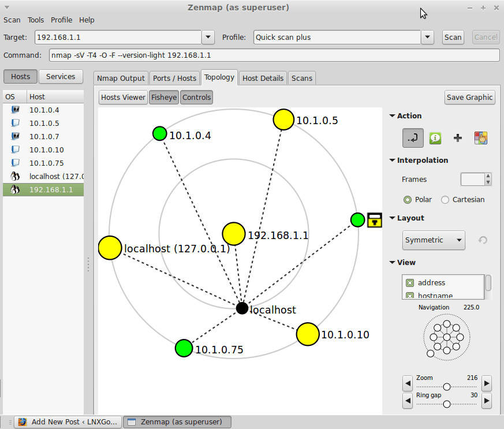Viewport: 504px width, 429px height.
Task: Click the Scan button
Action: point(453,38)
